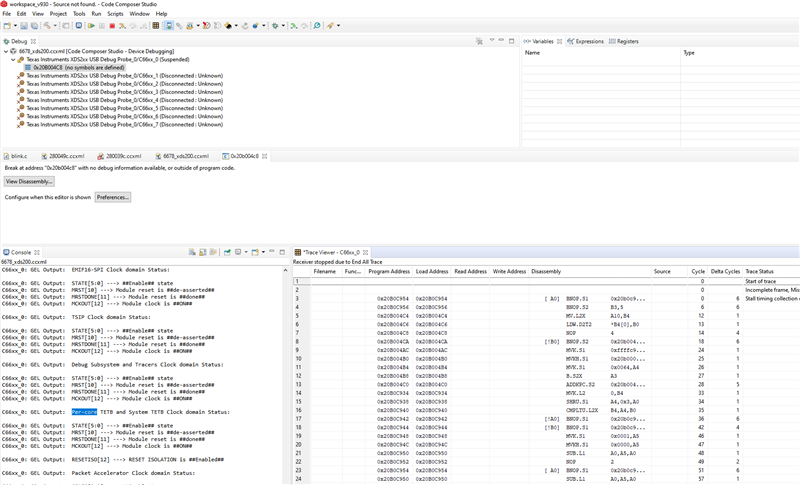
Task: Close the Trace Viewer tab
Action: point(365,252)
